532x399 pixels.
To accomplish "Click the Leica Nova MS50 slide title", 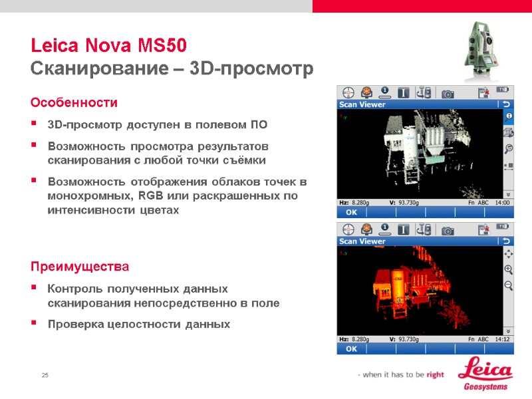I will tap(108, 45).
